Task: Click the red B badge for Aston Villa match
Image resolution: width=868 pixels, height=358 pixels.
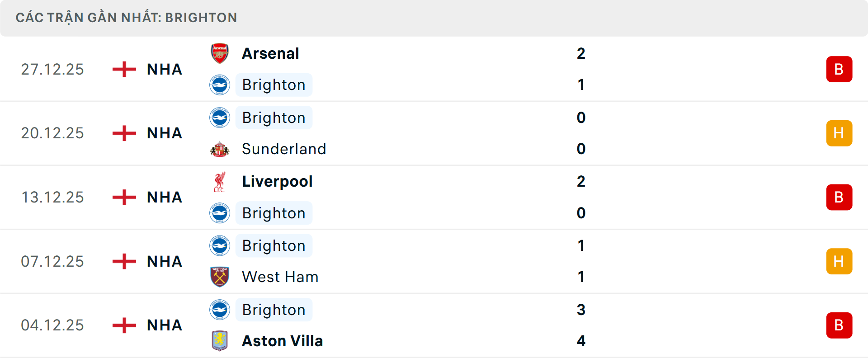Action: [x=839, y=325]
